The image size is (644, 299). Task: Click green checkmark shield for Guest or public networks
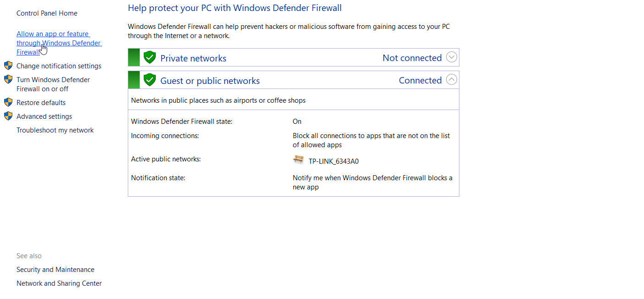pos(150,80)
